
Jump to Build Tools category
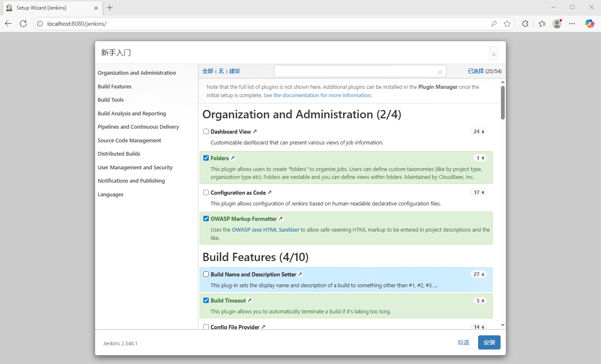[x=111, y=100]
